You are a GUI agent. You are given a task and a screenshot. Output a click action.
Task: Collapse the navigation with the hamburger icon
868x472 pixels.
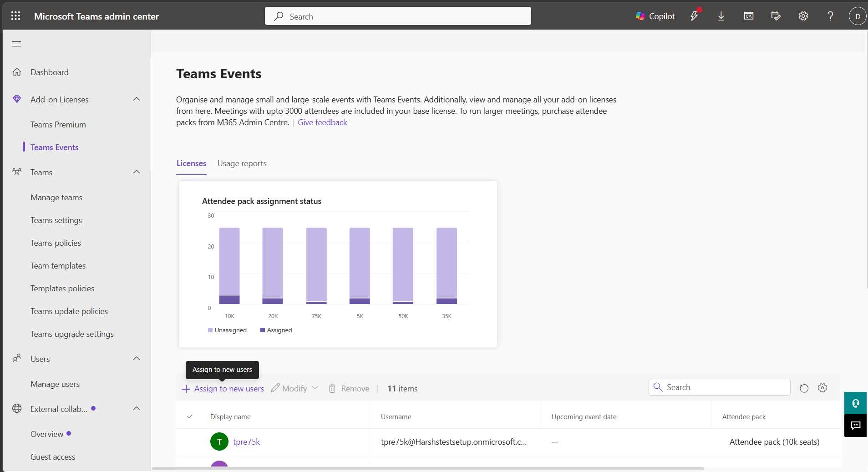tap(16, 44)
